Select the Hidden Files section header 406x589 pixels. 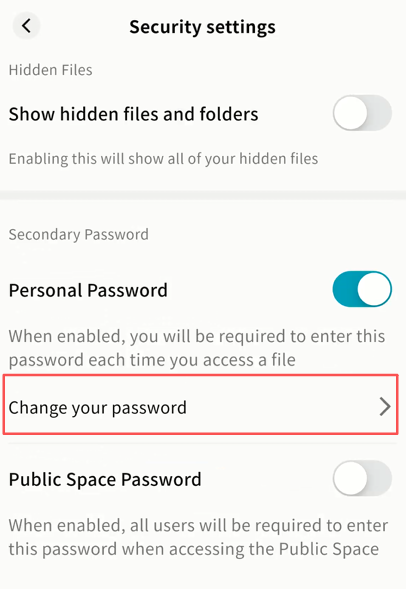point(51,70)
